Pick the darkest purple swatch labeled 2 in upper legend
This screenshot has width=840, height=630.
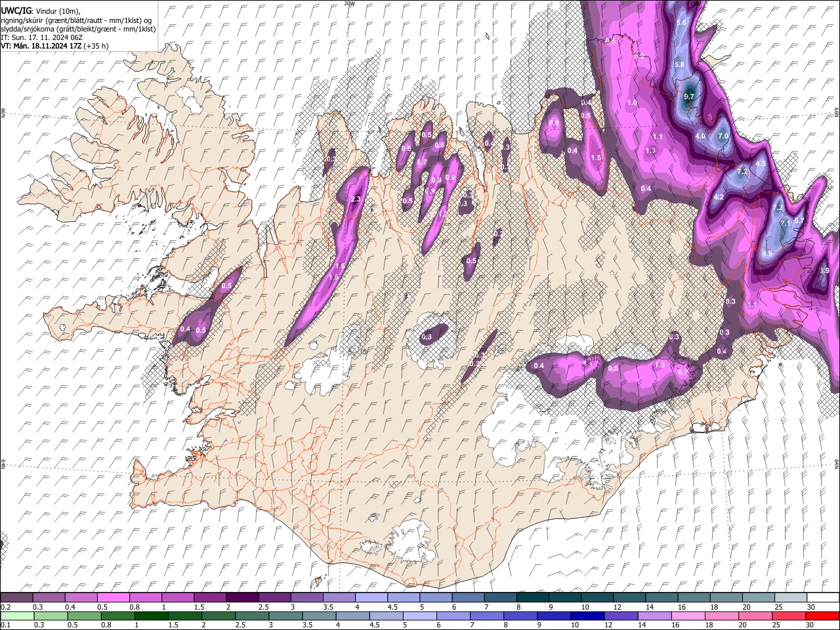(241, 598)
